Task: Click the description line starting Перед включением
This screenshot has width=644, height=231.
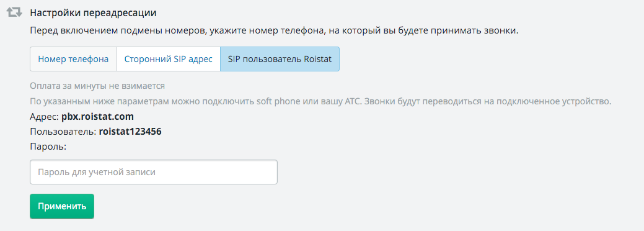Action: pyautogui.click(x=275, y=31)
